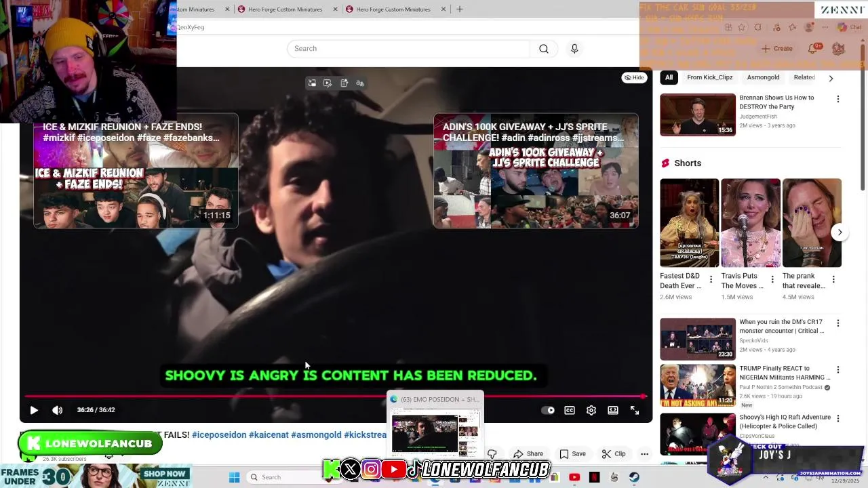Open YouTube app from taskbar

574,477
